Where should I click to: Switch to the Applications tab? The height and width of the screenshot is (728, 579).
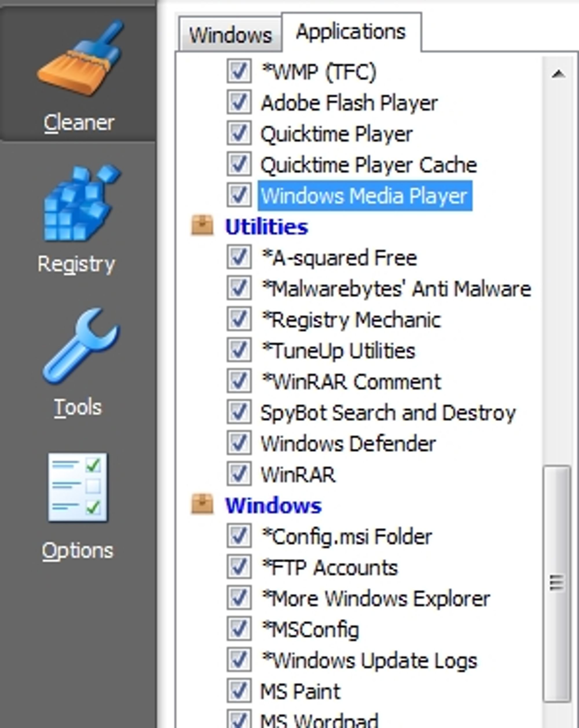[351, 32]
